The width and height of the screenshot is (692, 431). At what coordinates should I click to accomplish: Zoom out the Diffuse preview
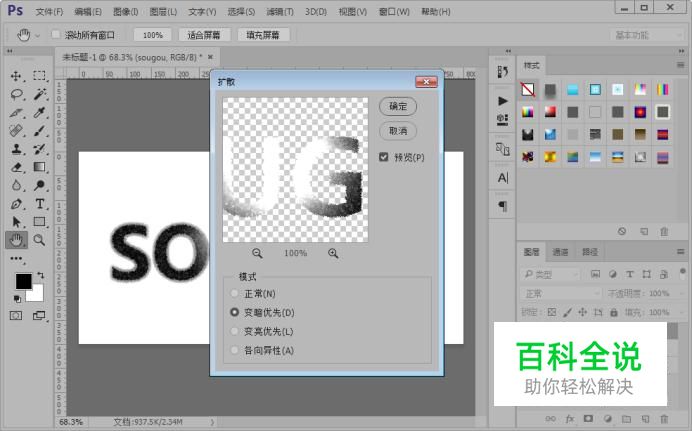point(257,253)
